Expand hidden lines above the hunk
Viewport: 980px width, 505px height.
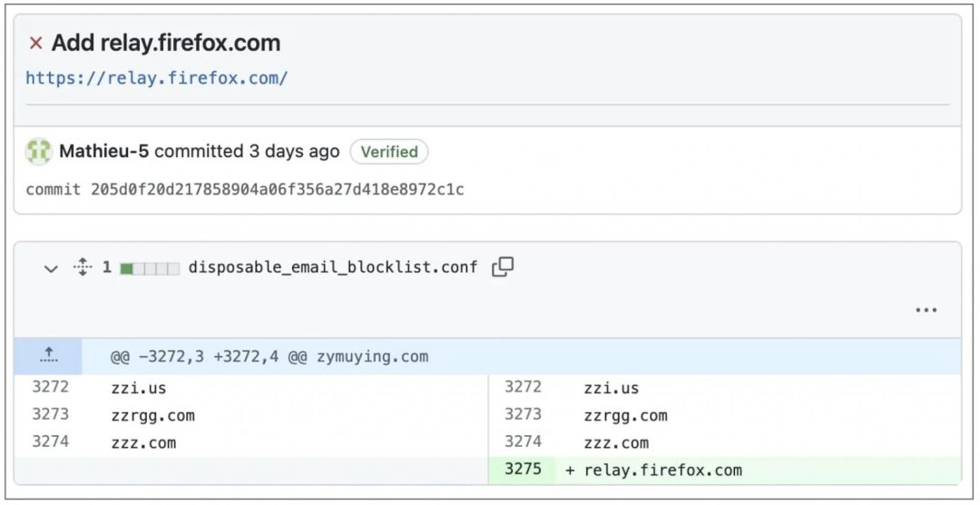click(49, 356)
